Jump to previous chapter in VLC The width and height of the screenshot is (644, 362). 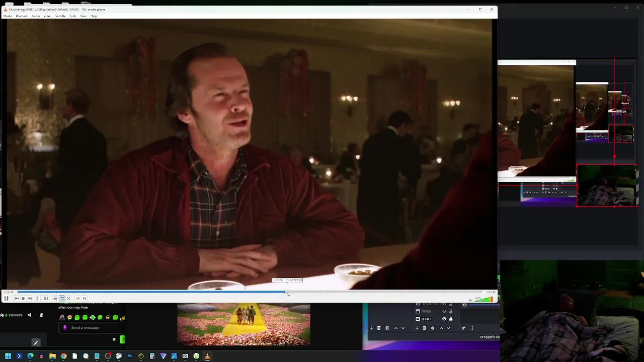(x=78, y=298)
